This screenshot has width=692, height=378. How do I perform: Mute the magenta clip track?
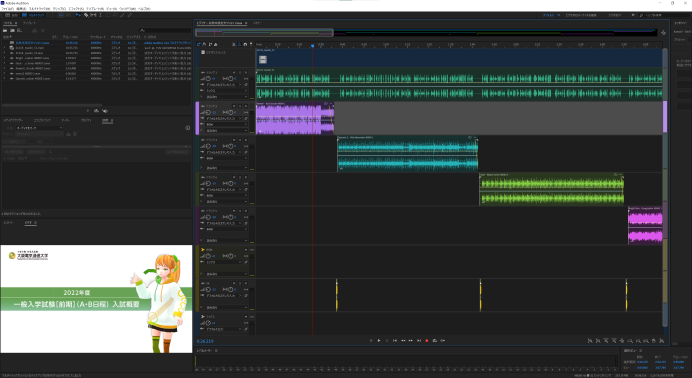[x=234, y=211]
